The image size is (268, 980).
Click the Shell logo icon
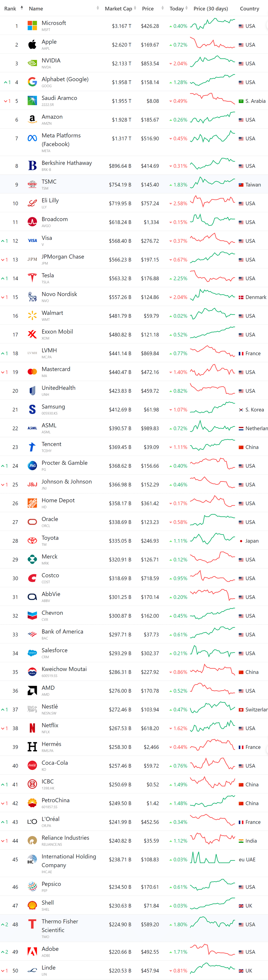32,906
